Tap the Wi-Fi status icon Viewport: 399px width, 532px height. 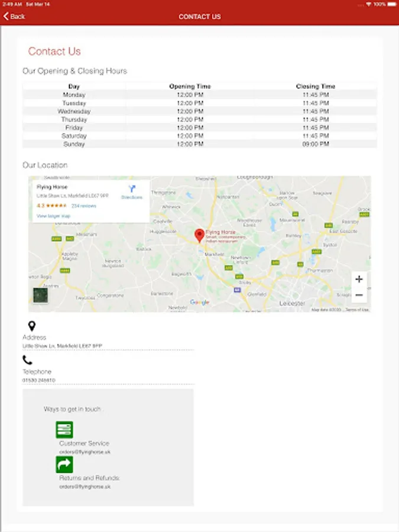(368, 4)
